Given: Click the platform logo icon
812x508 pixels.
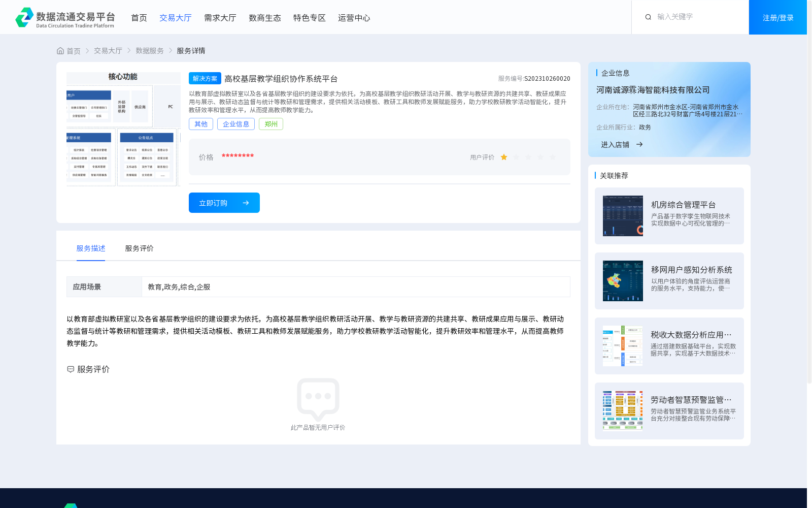Looking at the screenshot, I should (24, 17).
